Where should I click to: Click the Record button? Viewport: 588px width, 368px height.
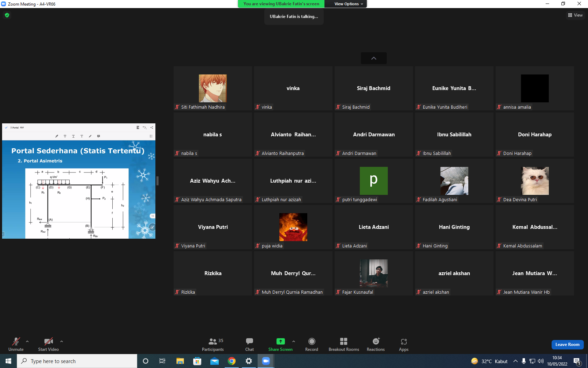311,345
